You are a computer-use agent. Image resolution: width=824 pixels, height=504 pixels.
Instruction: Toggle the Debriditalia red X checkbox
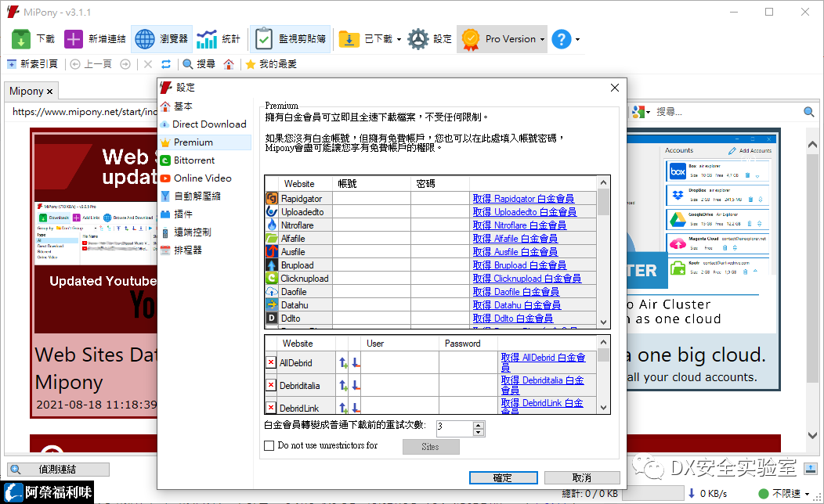[271, 385]
